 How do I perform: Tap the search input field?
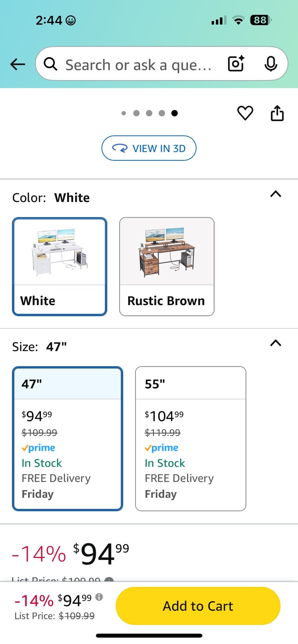[x=138, y=64]
